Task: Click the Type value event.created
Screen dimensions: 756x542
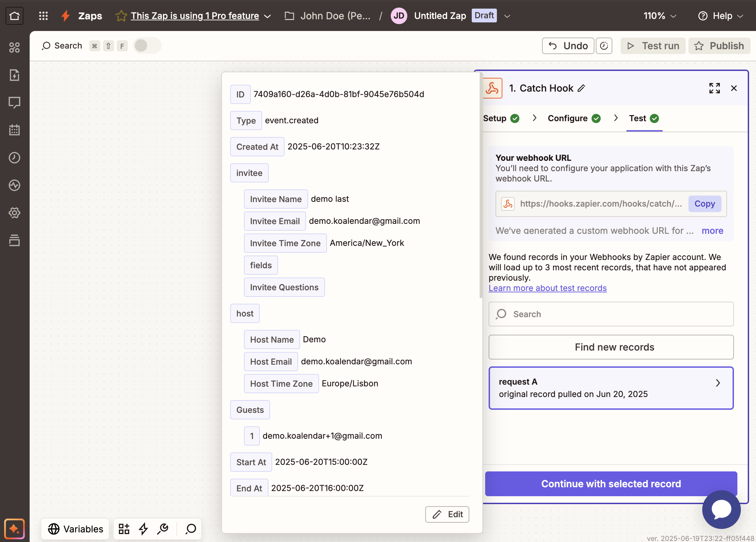Action: [292, 121]
